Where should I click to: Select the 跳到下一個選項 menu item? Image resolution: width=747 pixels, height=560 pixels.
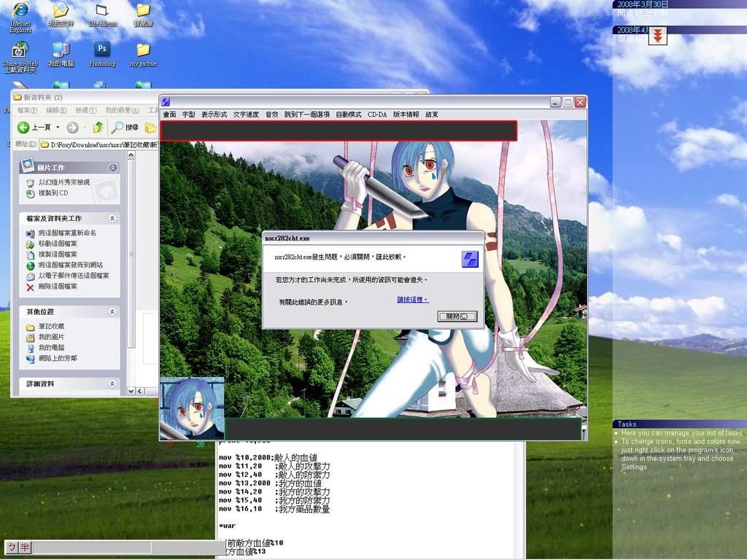coord(307,114)
